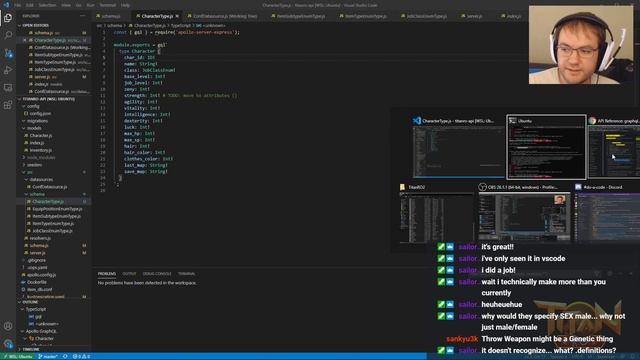Image resolution: width=640 pixels, height=360 pixels.
Task: Select the gql symbol in outline
Action: (54, 317)
